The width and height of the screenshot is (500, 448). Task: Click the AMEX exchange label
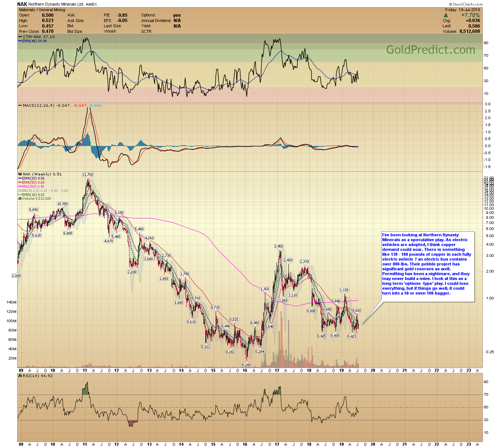(x=92, y=4)
